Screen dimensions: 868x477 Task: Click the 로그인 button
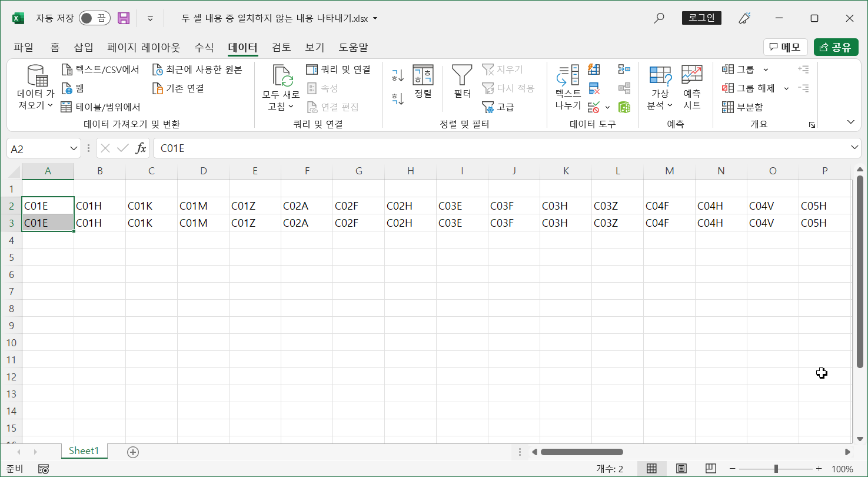pos(701,18)
